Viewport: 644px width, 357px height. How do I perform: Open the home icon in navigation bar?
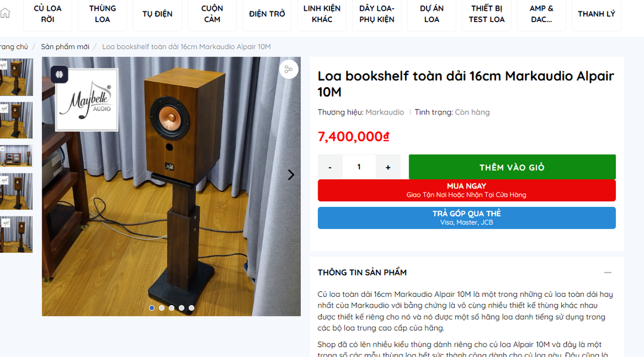[5, 13]
